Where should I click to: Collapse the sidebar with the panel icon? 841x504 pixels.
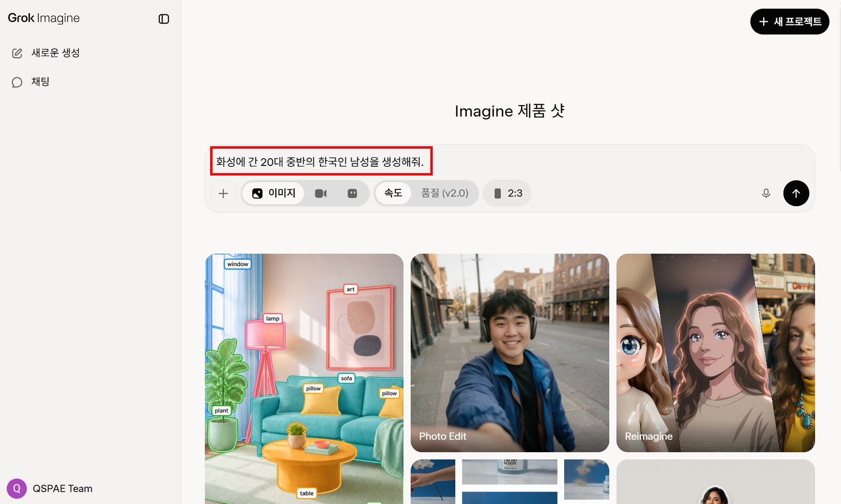coord(164,19)
